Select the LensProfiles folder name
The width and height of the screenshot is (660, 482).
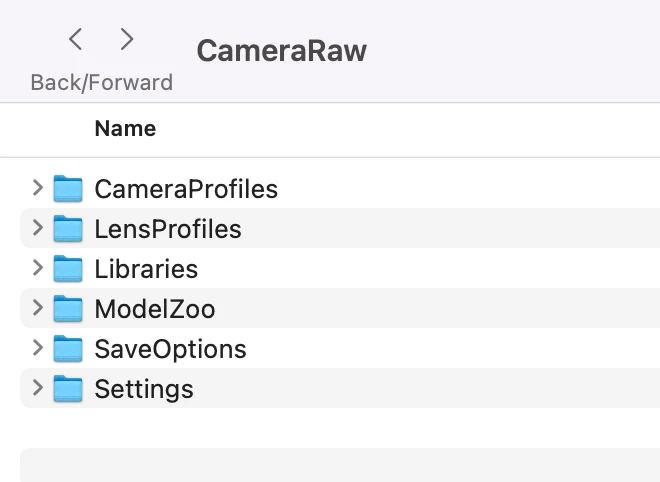pos(168,229)
